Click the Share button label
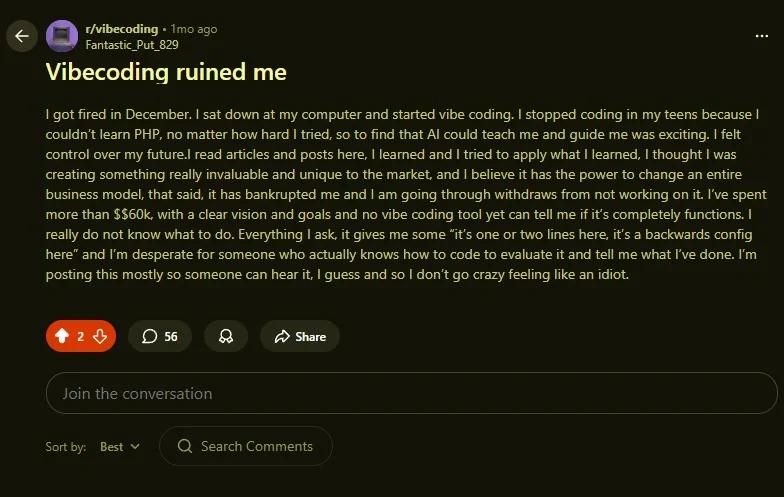 [x=310, y=337]
